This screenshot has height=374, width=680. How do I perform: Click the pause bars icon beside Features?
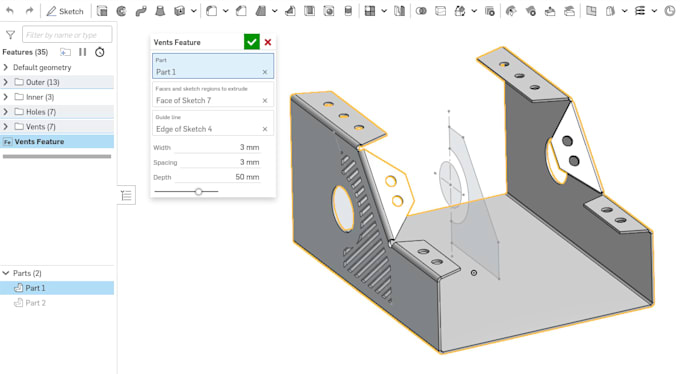(x=82, y=52)
